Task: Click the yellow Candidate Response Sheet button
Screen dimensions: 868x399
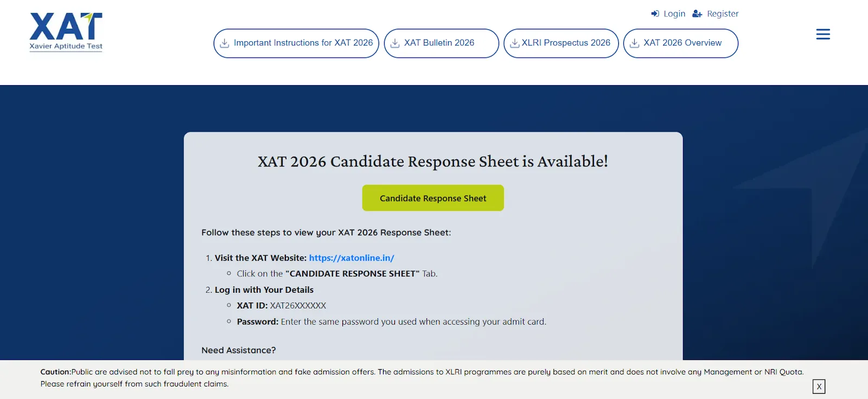Action: click(x=432, y=197)
